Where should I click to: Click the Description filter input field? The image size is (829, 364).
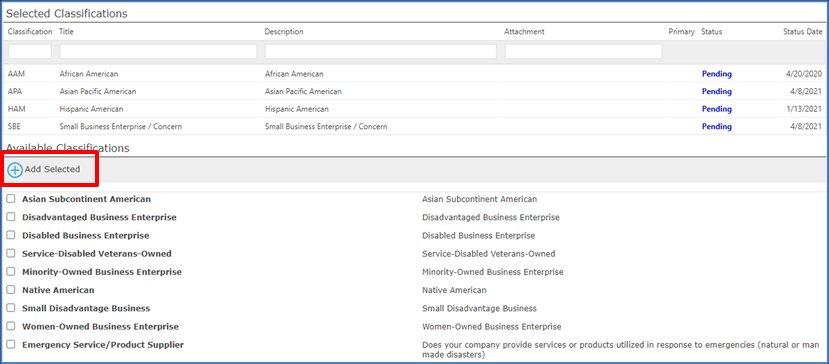(381, 51)
